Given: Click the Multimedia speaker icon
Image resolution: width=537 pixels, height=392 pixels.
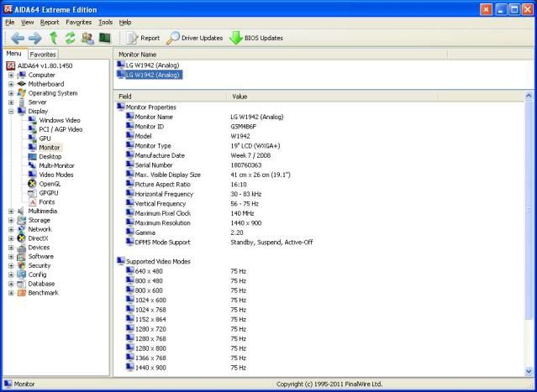Looking at the screenshot, I should (22, 211).
